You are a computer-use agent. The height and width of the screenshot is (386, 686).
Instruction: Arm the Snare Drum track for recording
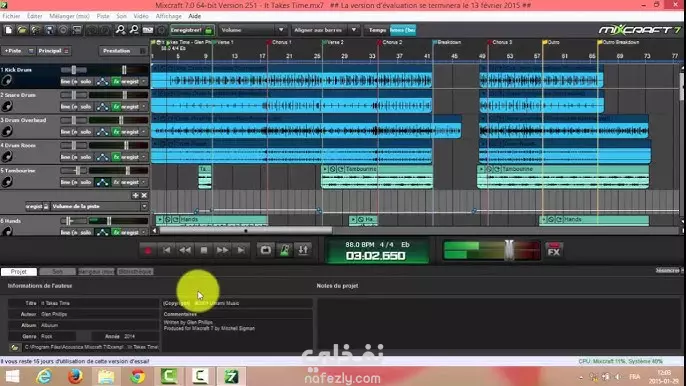tap(130, 107)
